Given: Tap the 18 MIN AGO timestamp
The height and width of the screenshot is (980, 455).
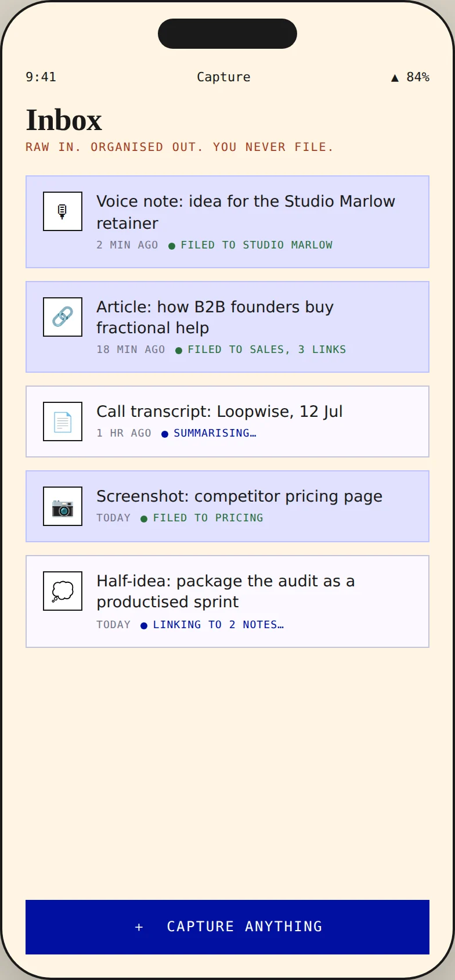Looking at the screenshot, I should point(131,350).
